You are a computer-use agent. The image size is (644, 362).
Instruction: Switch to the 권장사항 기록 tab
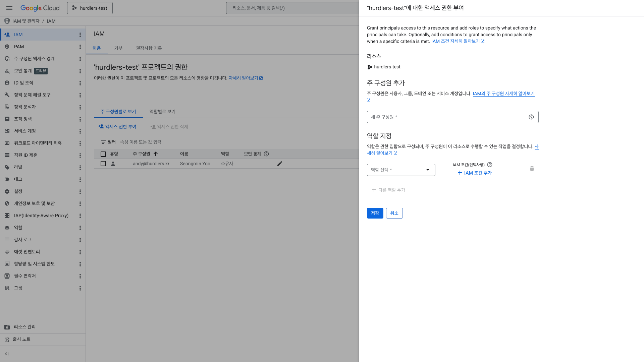click(x=149, y=48)
